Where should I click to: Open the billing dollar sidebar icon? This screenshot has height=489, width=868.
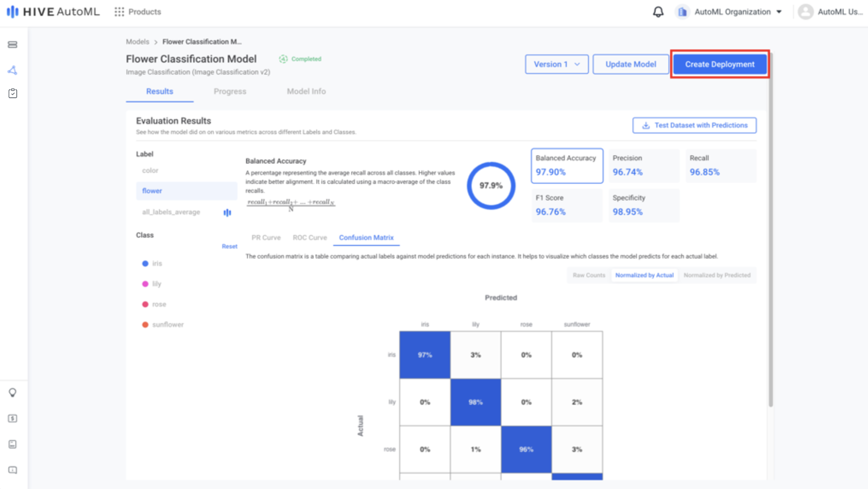pyautogui.click(x=13, y=418)
